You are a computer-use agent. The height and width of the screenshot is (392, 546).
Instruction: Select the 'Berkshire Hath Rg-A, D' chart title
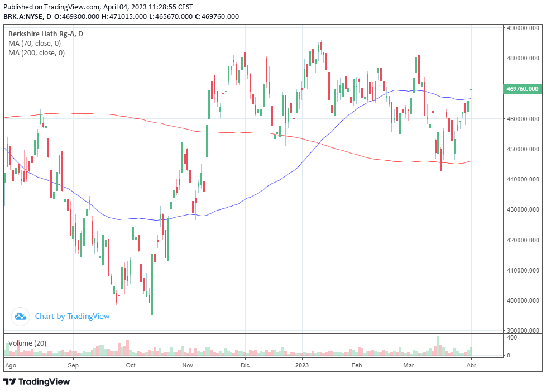pos(46,34)
